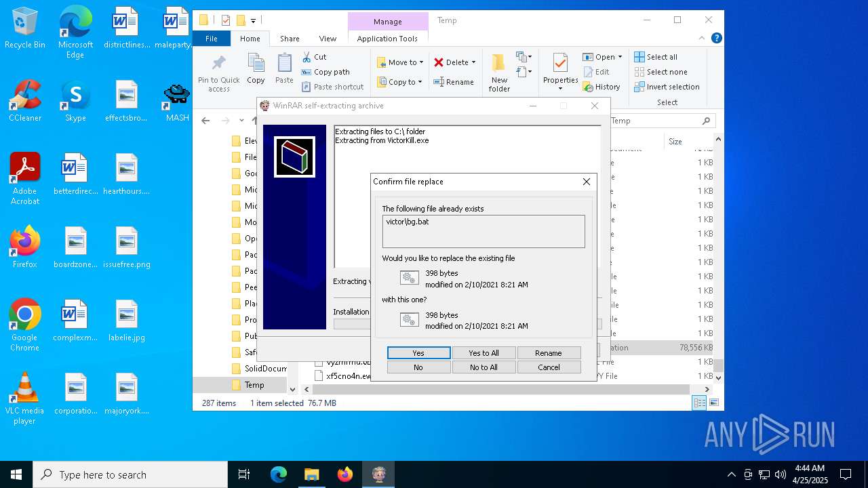
Task: Collapse the Explorer ribbon chevron
Action: [x=703, y=39]
